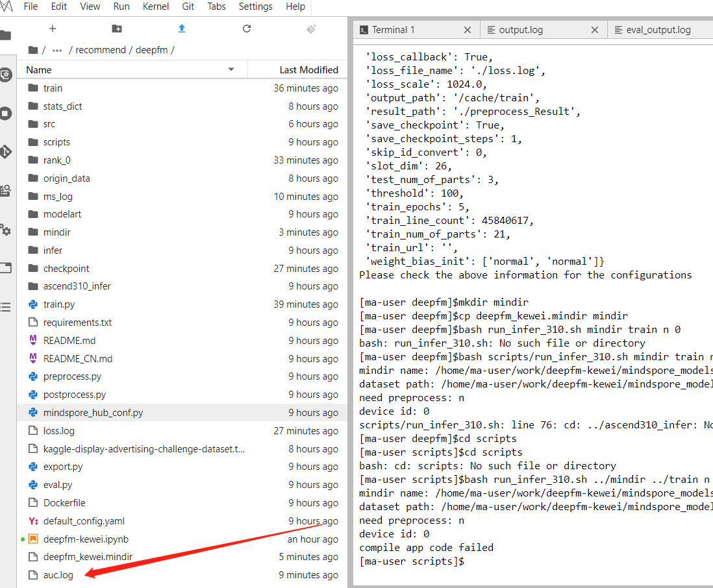The width and height of the screenshot is (713, 588).
Task: Select the auc.log file
Action: pyautogui.click(x=182, y=575)
